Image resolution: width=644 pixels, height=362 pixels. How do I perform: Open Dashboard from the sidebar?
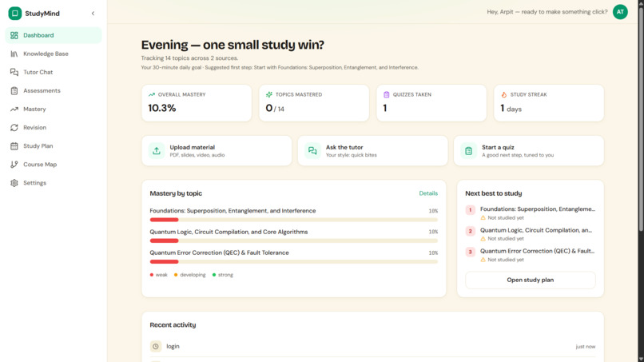click(x=54, y=35)
